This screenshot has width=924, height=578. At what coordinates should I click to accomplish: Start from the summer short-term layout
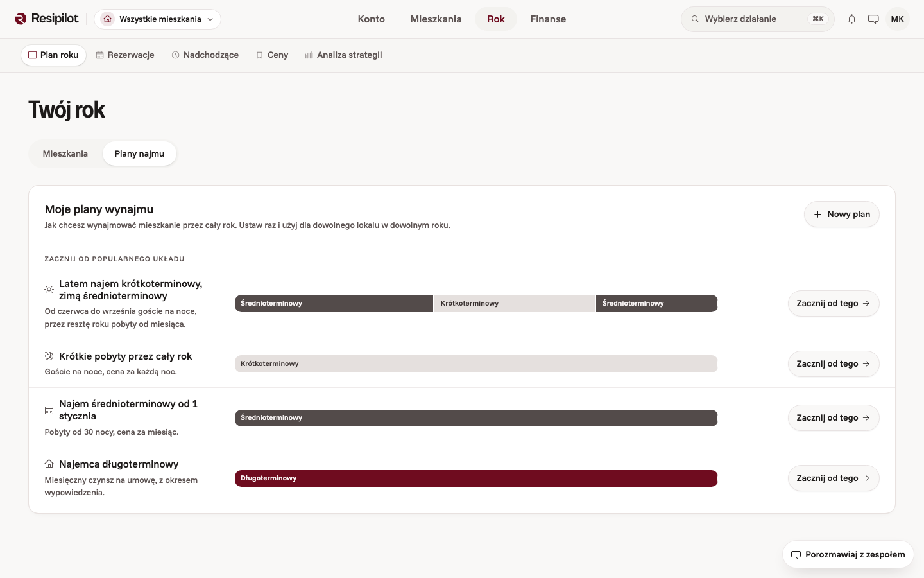click(833, 303)
